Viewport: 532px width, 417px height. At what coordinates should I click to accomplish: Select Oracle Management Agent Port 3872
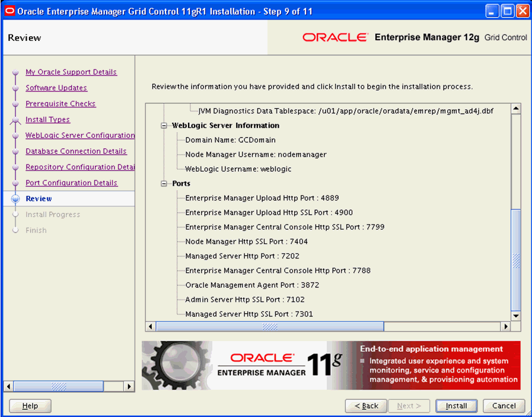pyautogui.click(x=252, y=285)
